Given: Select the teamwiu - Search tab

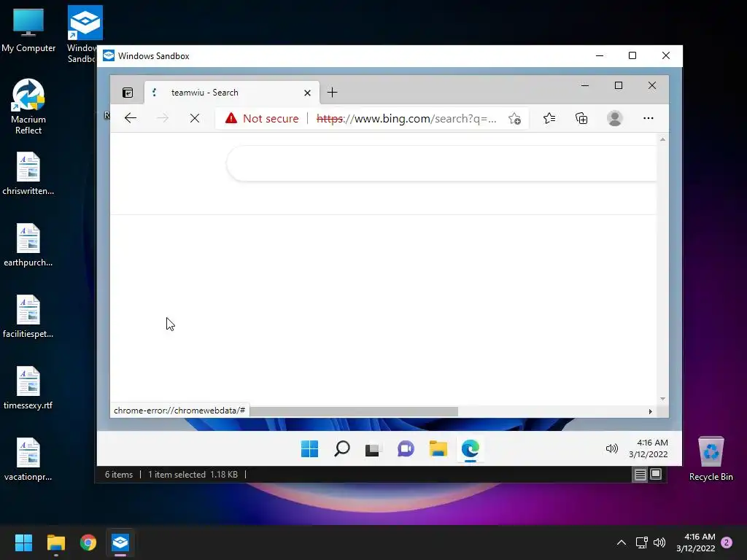Looking at the screenshot, I should [231, 93].
